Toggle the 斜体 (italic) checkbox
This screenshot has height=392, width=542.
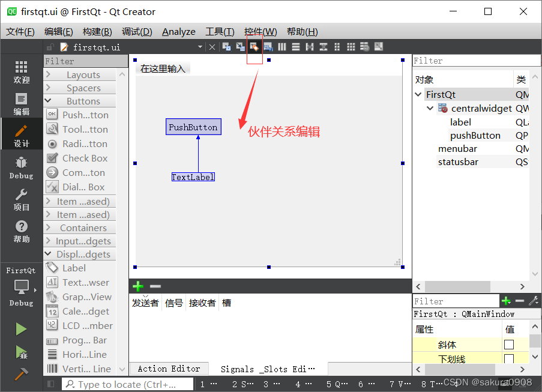pos(509,345)
